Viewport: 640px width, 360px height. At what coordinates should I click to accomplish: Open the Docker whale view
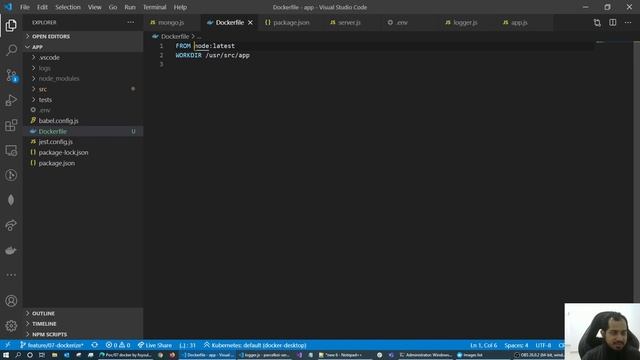pos(11,250)
